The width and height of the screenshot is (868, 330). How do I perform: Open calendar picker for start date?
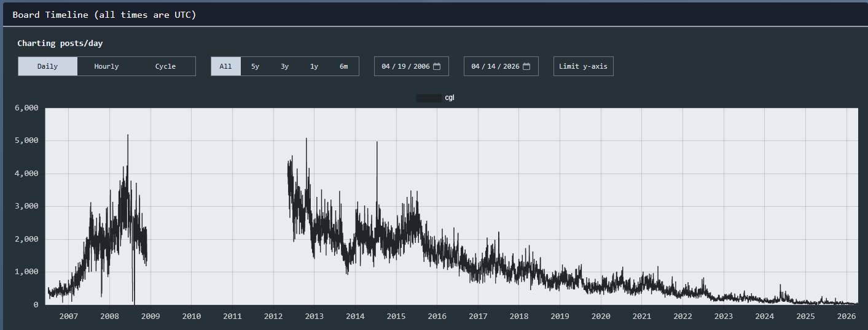(x=437, y=66)
